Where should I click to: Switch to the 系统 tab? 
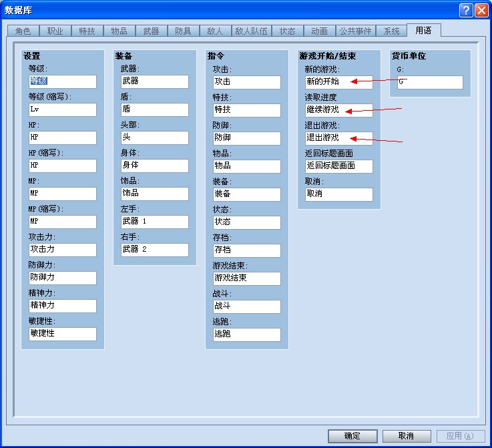[x=391, y=31]
